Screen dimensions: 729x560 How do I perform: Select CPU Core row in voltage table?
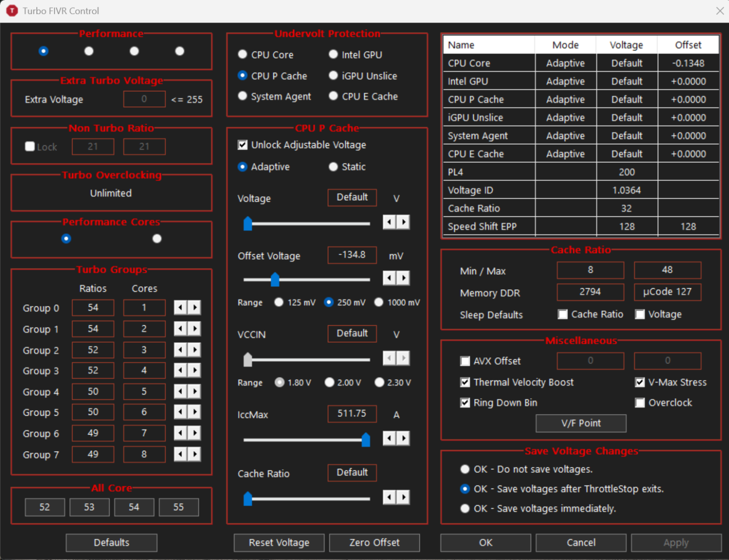581,63
